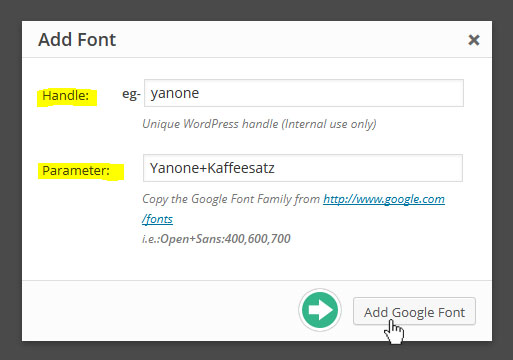Image resolution: width=513 pixels, height=360 pixels.
Task: Click the Add Google Font button
Action: [414, 311]
